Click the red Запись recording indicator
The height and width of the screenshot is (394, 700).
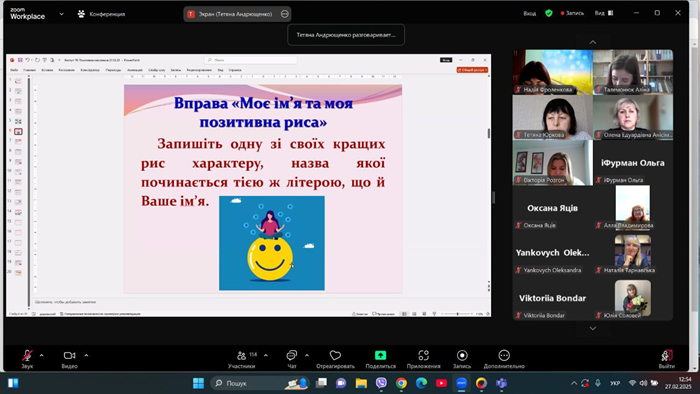coord(572,13)
